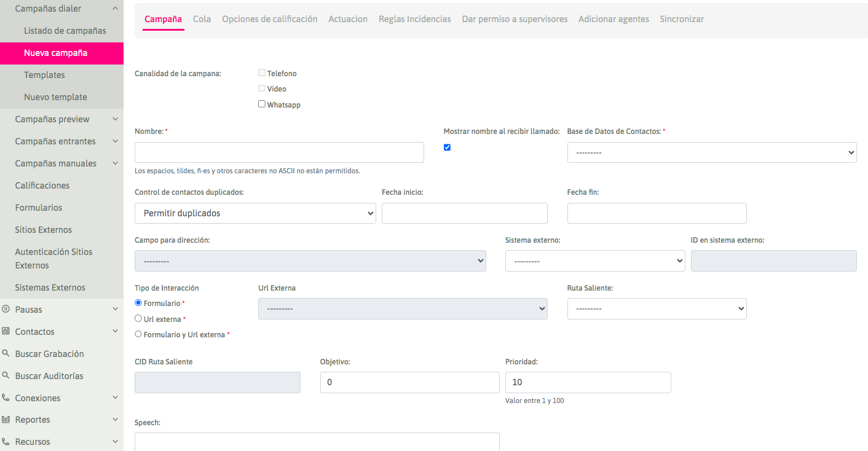Viewport: 868px width, 451px height.
Task: Click the bar chart icon beside Reportes
Action: coord(6,420)
